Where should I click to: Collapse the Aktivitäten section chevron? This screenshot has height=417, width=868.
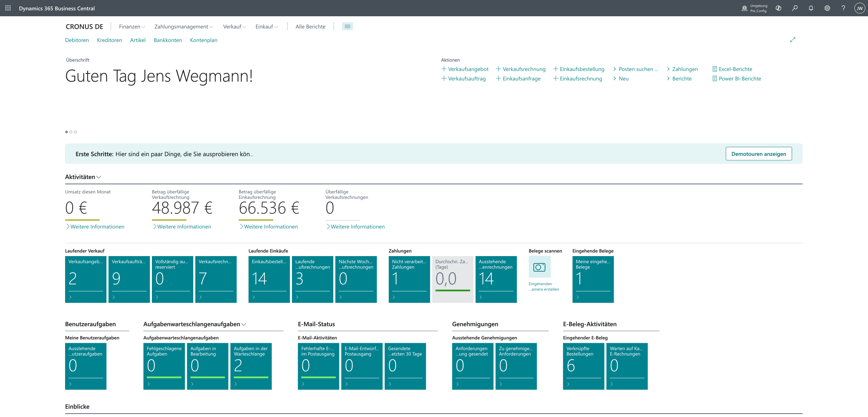pos(99,177)
